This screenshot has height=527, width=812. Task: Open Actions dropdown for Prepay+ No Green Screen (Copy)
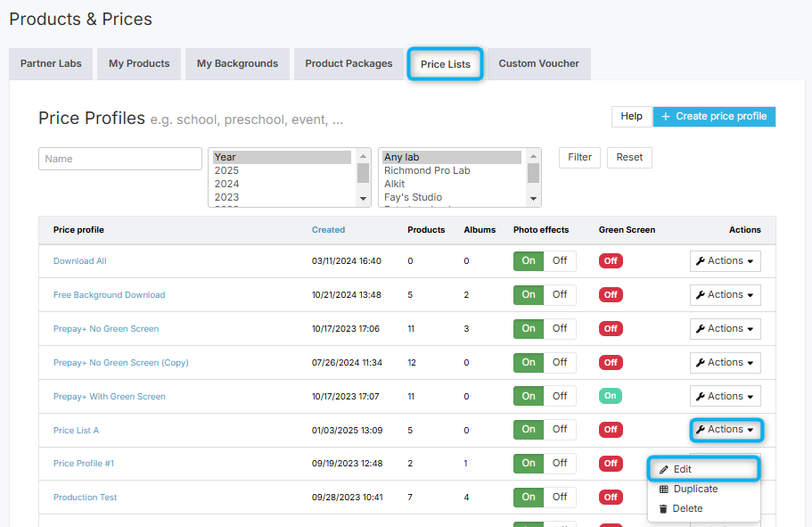[x=725, y=362]
